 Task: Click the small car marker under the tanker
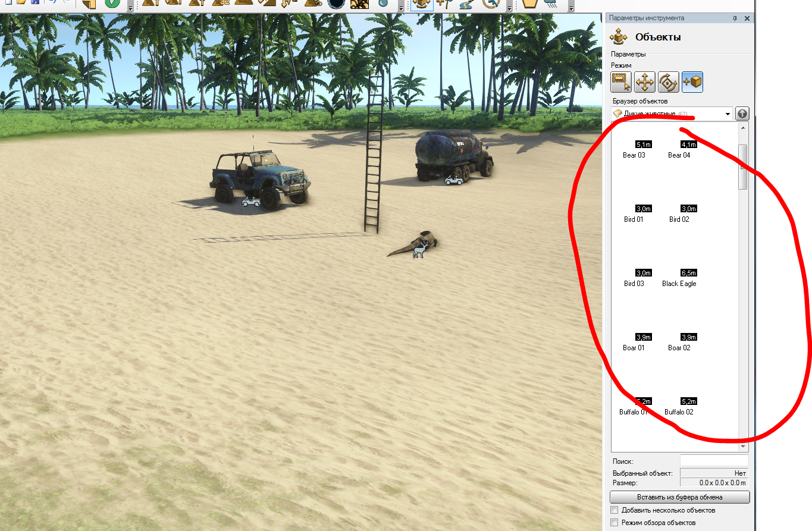tap(454, 180)
